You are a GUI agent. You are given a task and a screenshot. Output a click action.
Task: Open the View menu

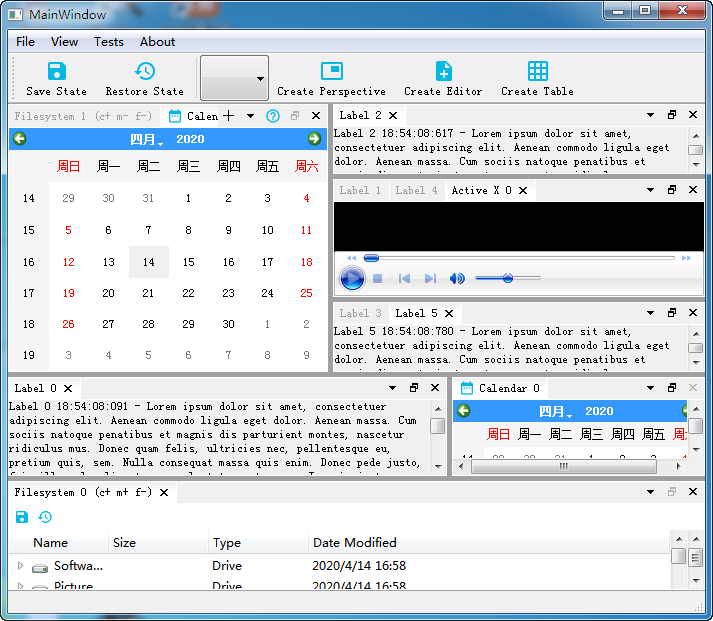(64, 42)
